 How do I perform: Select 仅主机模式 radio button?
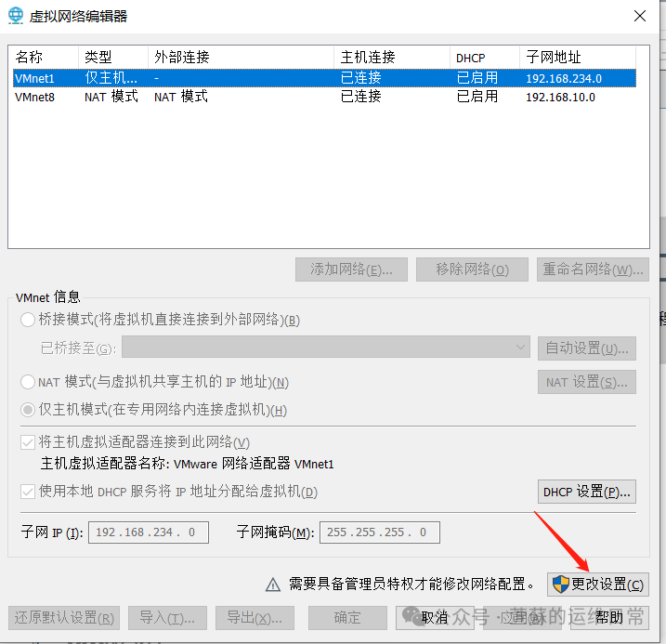tap(28, 410)
